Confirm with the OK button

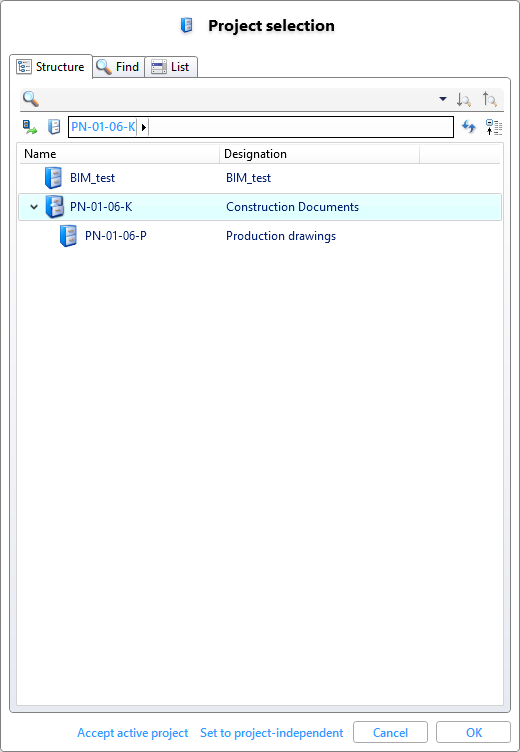473,732
